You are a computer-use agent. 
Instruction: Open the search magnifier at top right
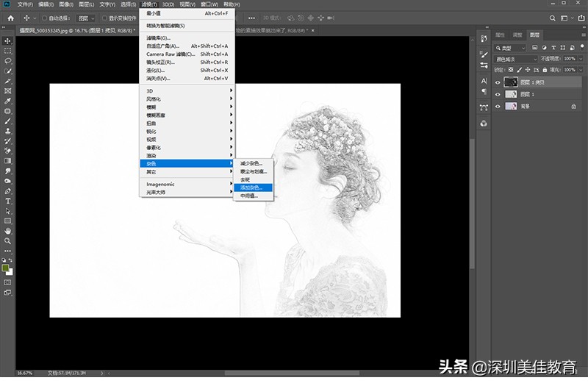tap(553, 18)
